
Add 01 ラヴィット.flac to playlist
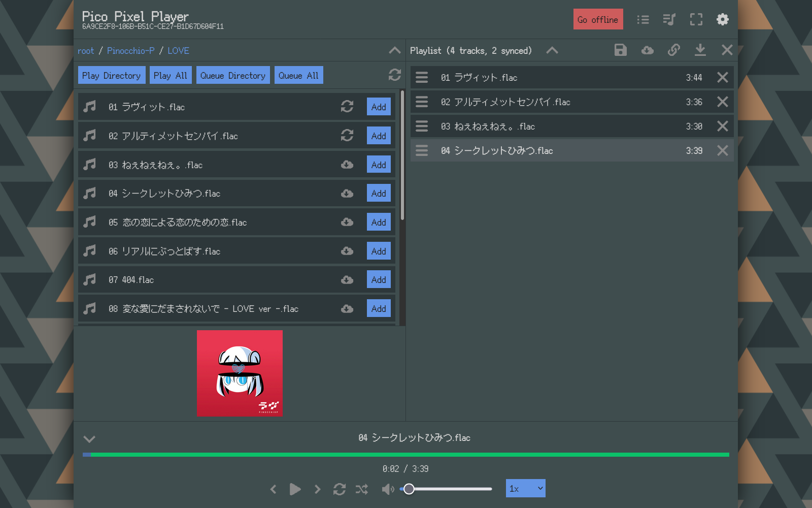(x=379, y=107)
